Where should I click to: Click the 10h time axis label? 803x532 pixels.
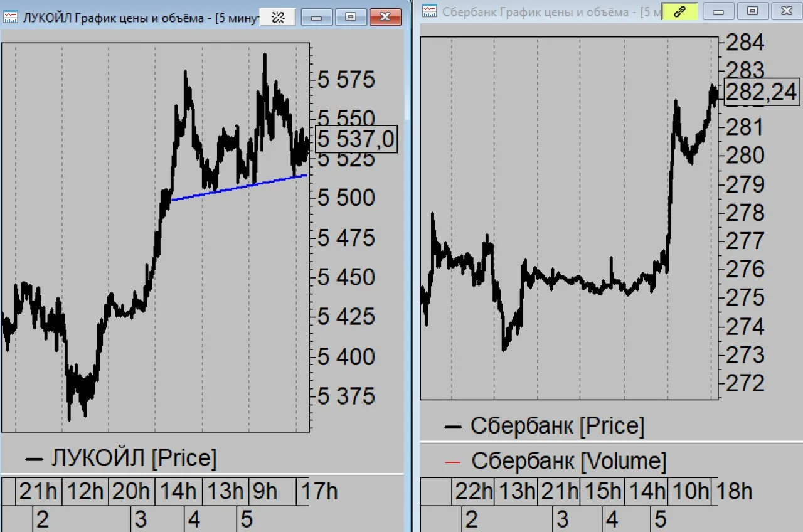click(690, 491)
